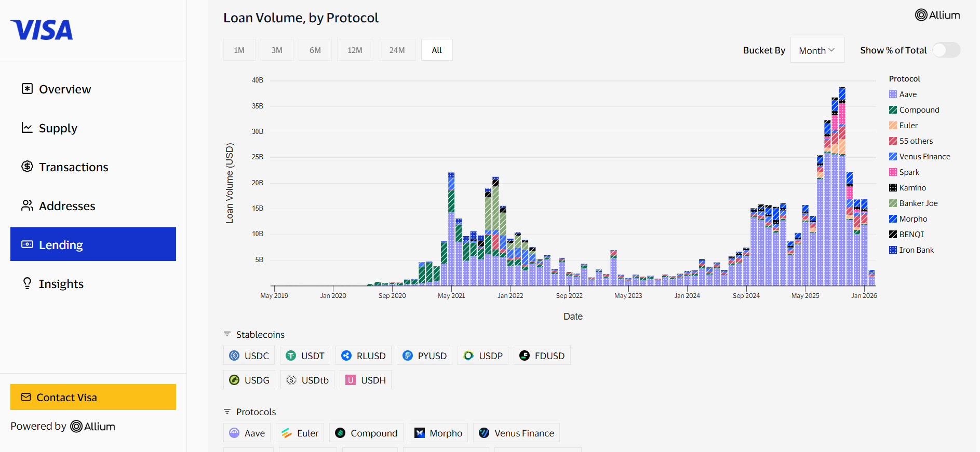Select the Morpho protocol filter chip

(438, 432)
